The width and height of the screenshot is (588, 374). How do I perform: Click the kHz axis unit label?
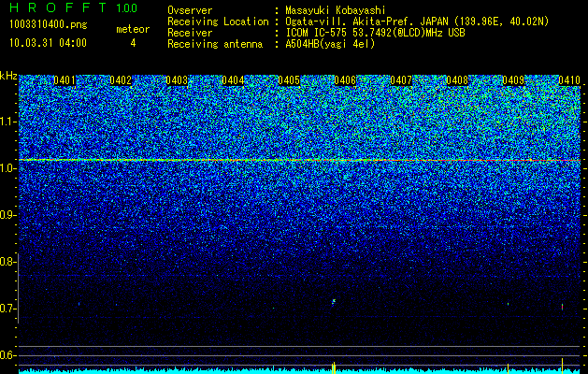[x=8, y=76]
